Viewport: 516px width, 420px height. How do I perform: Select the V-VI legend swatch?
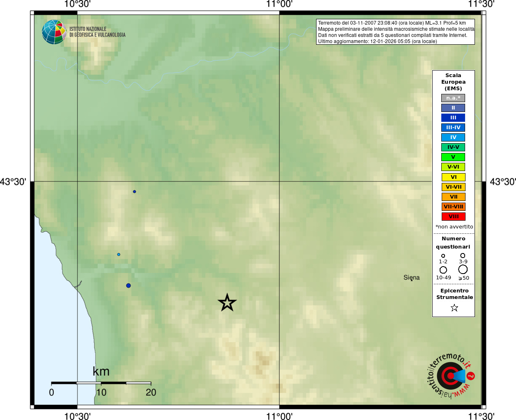pos(453,167)
